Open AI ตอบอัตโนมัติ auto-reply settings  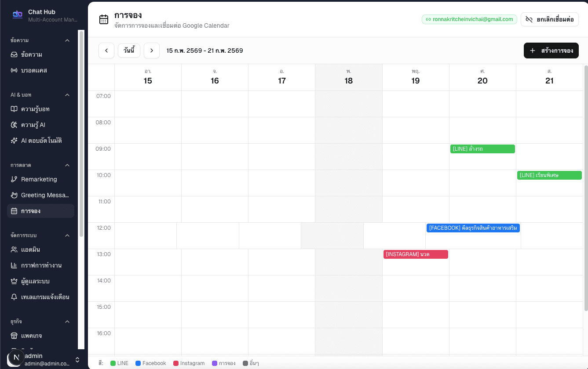coord(15,140)
